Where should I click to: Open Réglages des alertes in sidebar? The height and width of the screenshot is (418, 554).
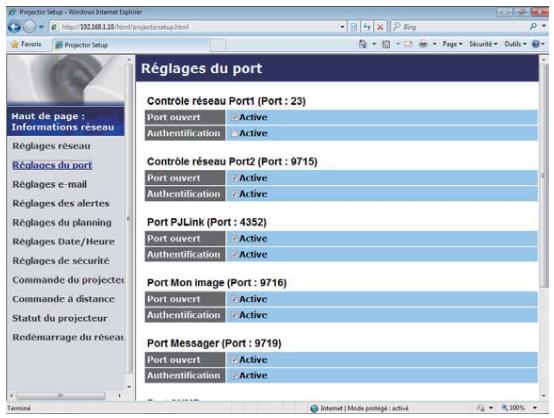pos(61,203)
